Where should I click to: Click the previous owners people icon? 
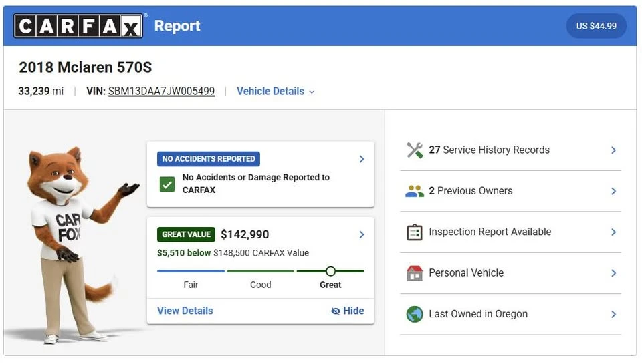coord(415,191)
